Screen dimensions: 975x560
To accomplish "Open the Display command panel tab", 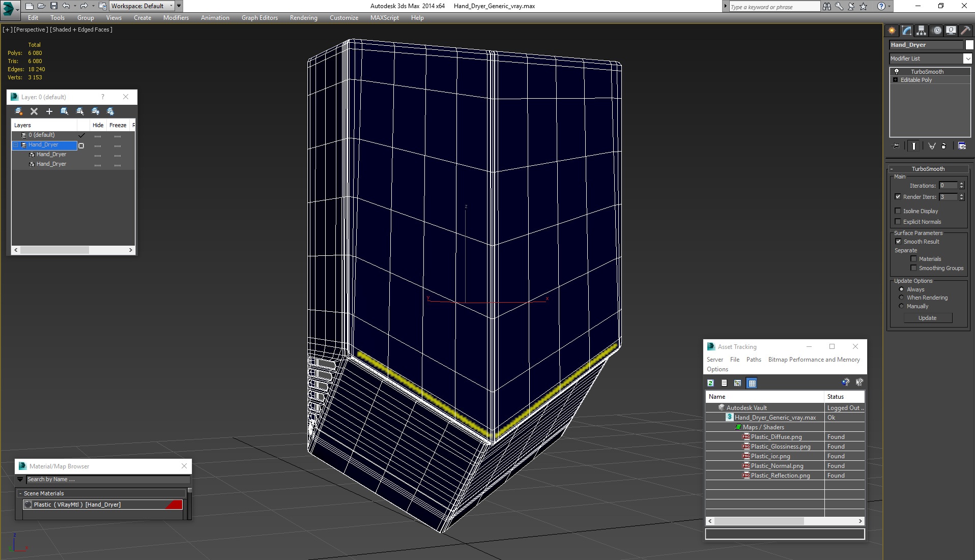I will click(x=951, y=31).
